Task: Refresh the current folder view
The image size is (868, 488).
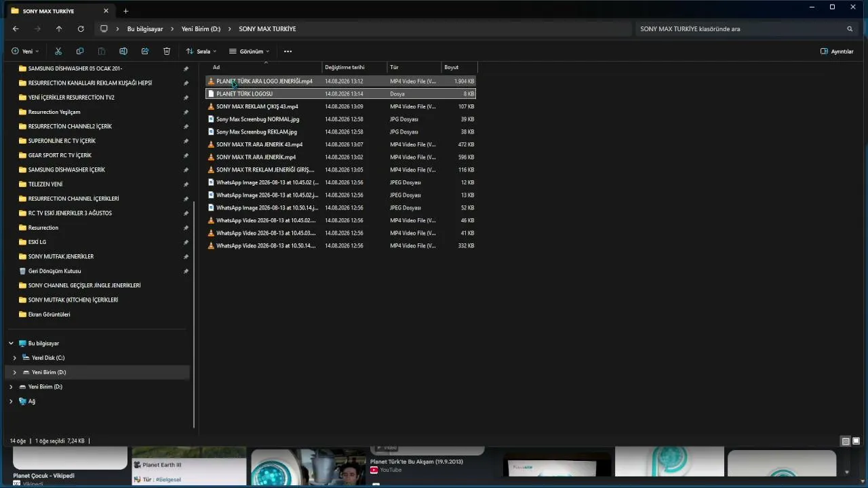Action: point(81,29)
